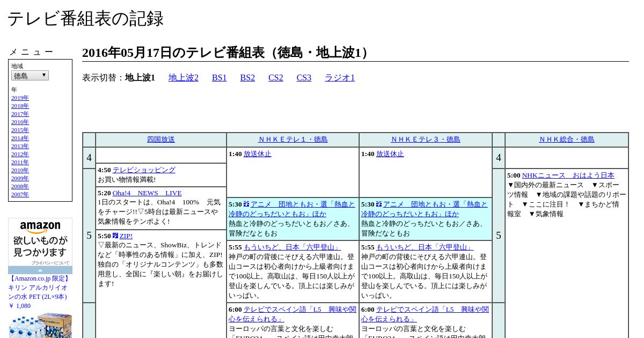
Task: Open the 4:50 テレビショッピング program
Action: tap(144, 170)
